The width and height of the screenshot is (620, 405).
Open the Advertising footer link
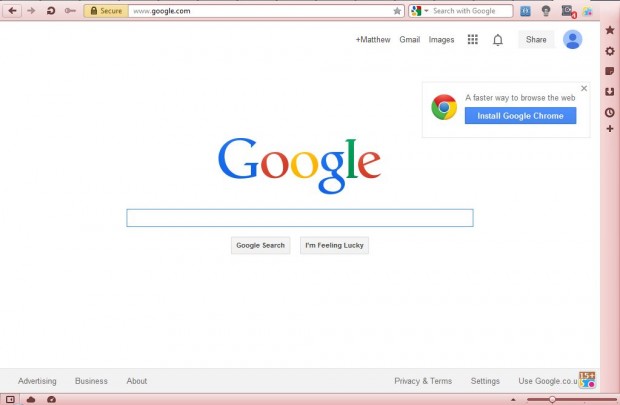37,381
